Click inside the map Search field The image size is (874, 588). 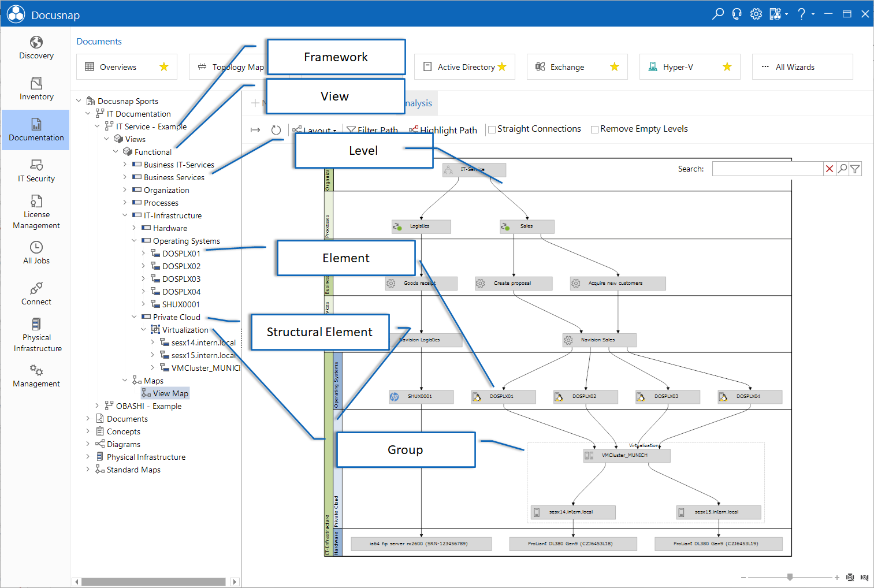click(x=767, y=169)
